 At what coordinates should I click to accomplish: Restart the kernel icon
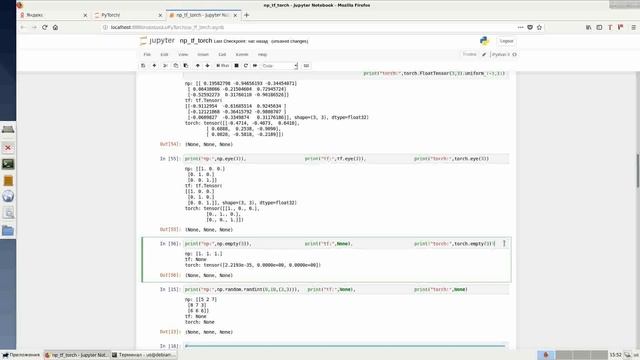246,66
